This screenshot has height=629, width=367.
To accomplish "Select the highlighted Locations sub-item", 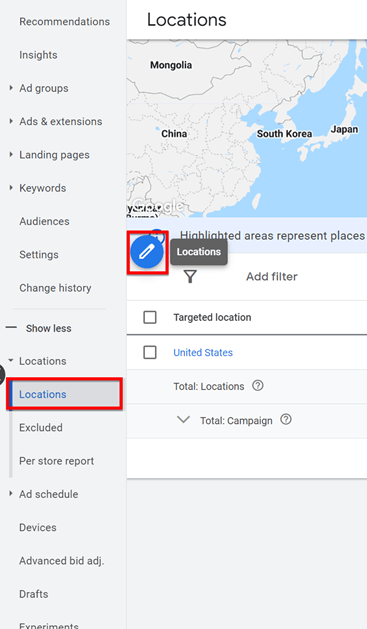I will pyautogui.click(x=65, y=394).
